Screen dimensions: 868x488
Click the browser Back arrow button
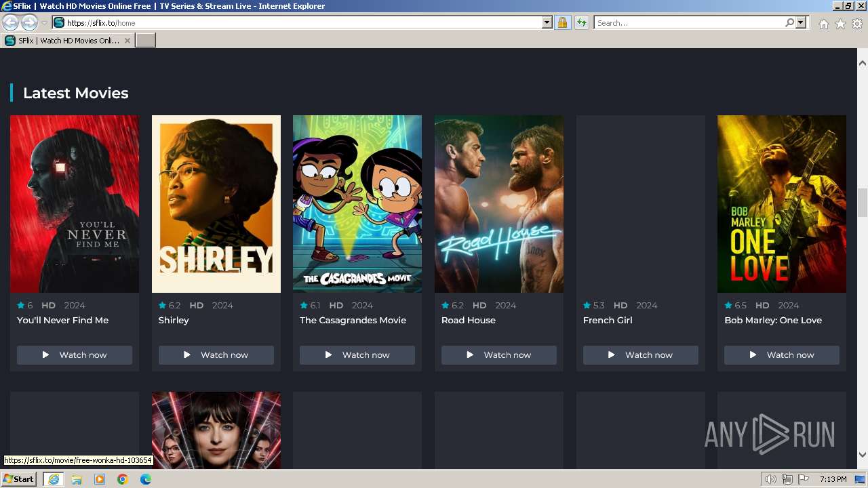point(10,22)
